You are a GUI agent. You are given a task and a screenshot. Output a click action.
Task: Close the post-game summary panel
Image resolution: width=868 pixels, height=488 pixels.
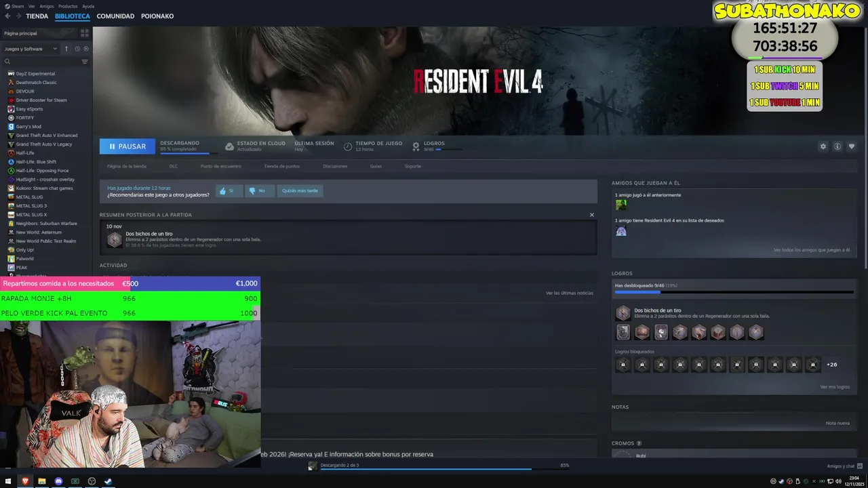coord(591,215)
